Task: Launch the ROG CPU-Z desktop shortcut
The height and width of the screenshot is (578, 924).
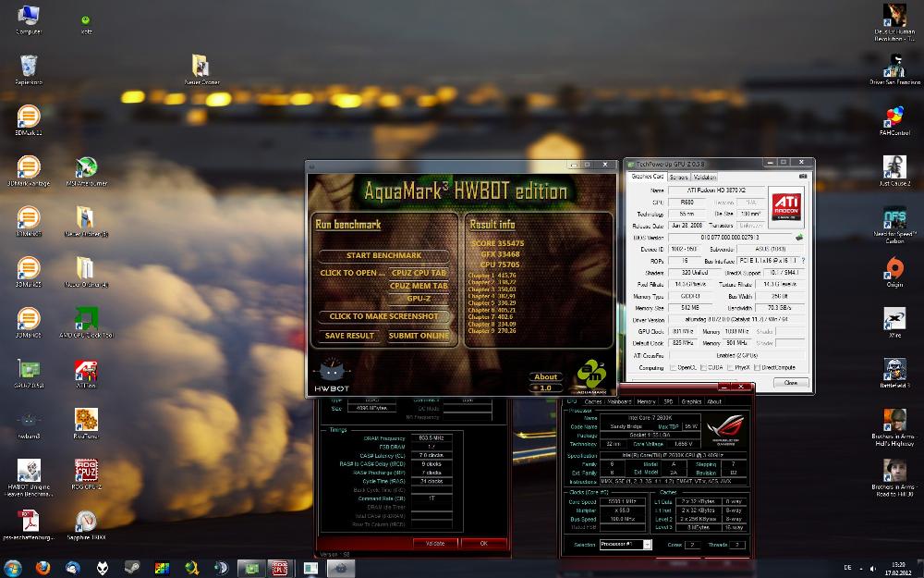Action: [x=86, y=474]
